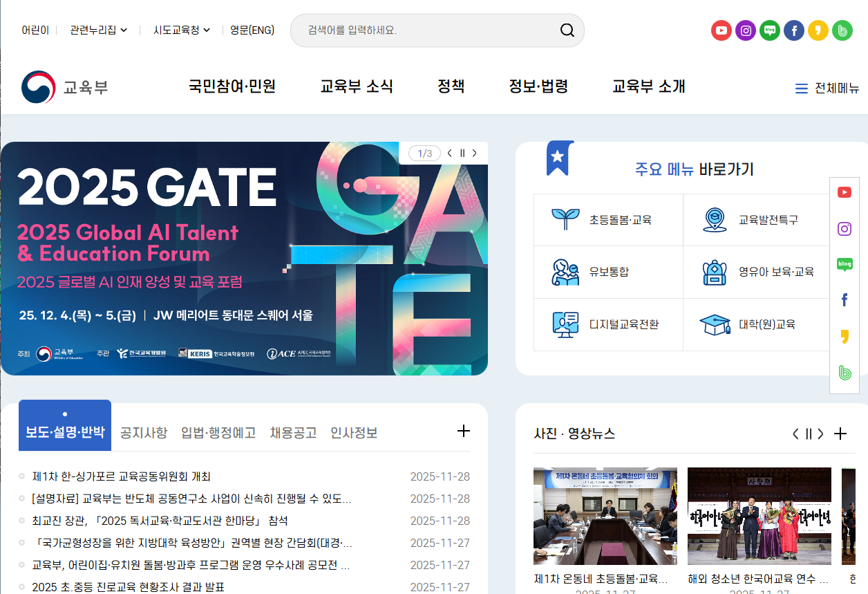This screenshot has height=594, width=868.
Task: Open yellow KakaoStory icon in top header
Action: [x=818, y=30]
